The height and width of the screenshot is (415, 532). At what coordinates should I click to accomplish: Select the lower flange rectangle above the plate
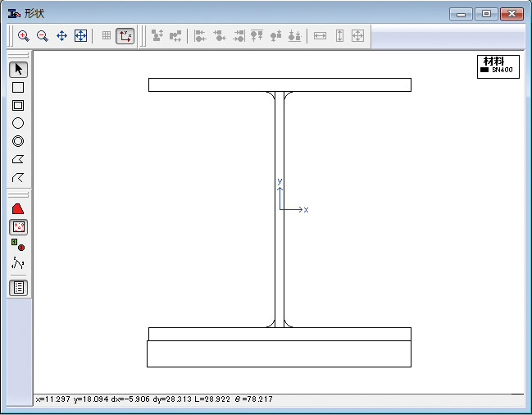pos(280,335)
